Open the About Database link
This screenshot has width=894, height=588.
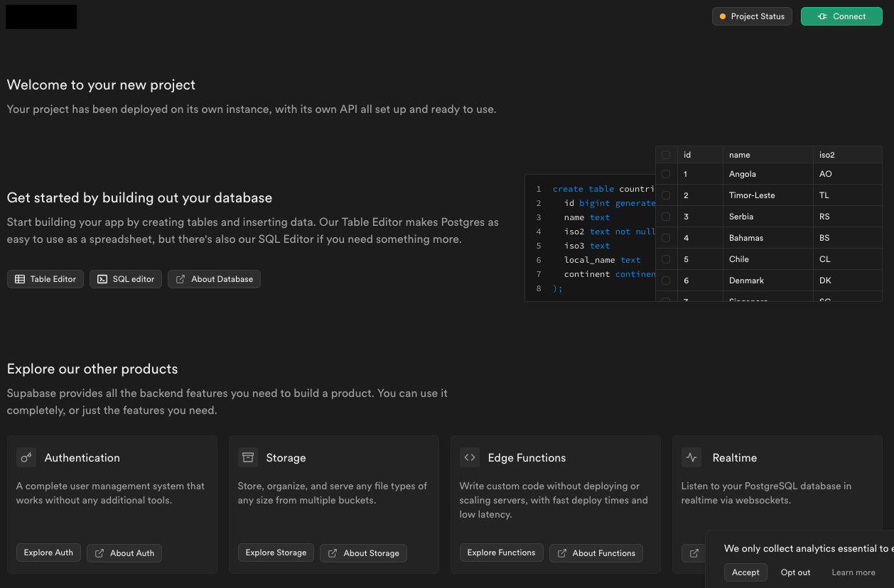pyautogui.click(x=215, y=279)
